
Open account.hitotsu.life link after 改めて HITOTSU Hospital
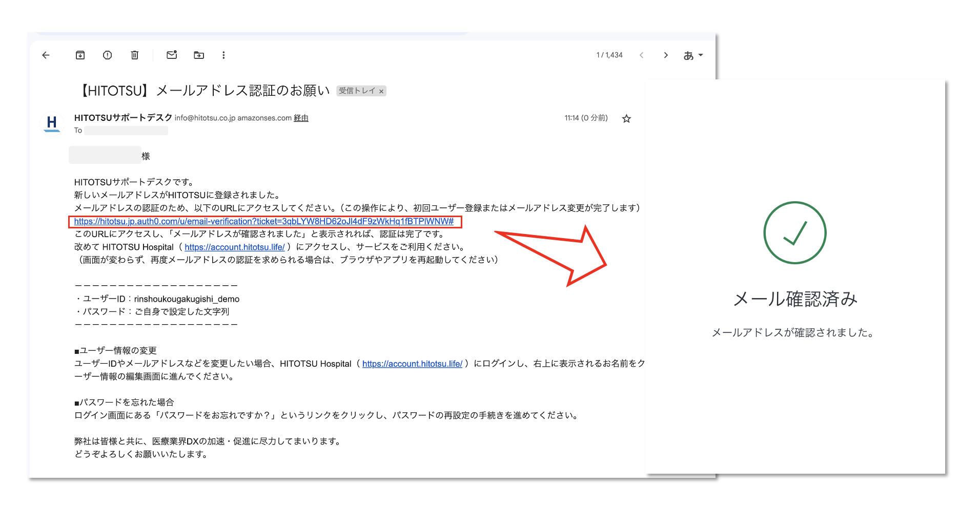click(234, 247)
